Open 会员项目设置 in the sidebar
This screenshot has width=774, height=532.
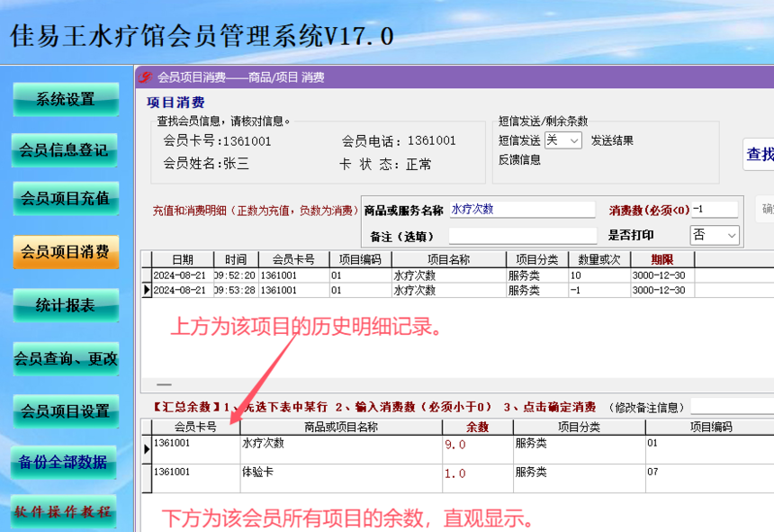tap(66, 411)
